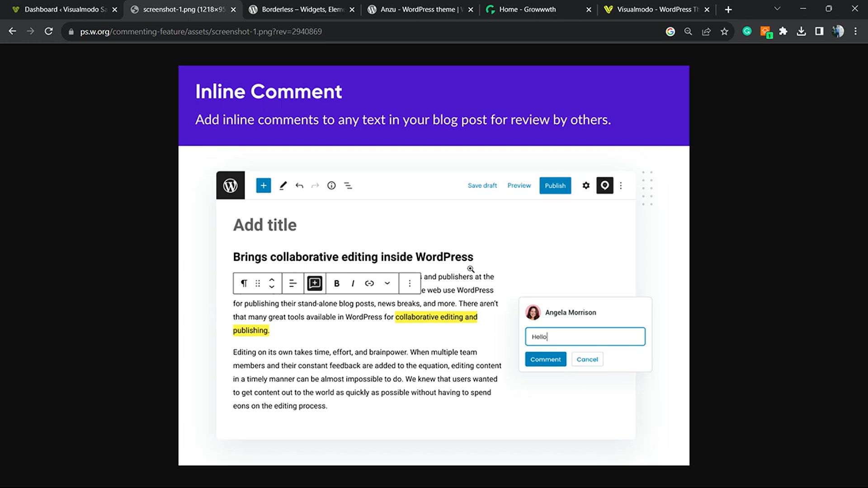The width and height of the screenshot is (868, 488).
Task: Click the comment input containing Hello
Action: [x=585, y=337]
